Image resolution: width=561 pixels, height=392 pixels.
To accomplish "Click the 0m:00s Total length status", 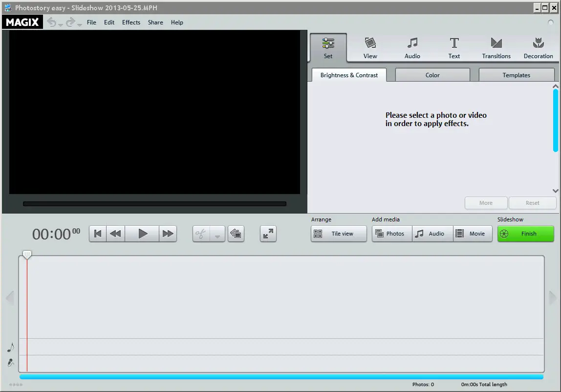I will tap(484, 385).
